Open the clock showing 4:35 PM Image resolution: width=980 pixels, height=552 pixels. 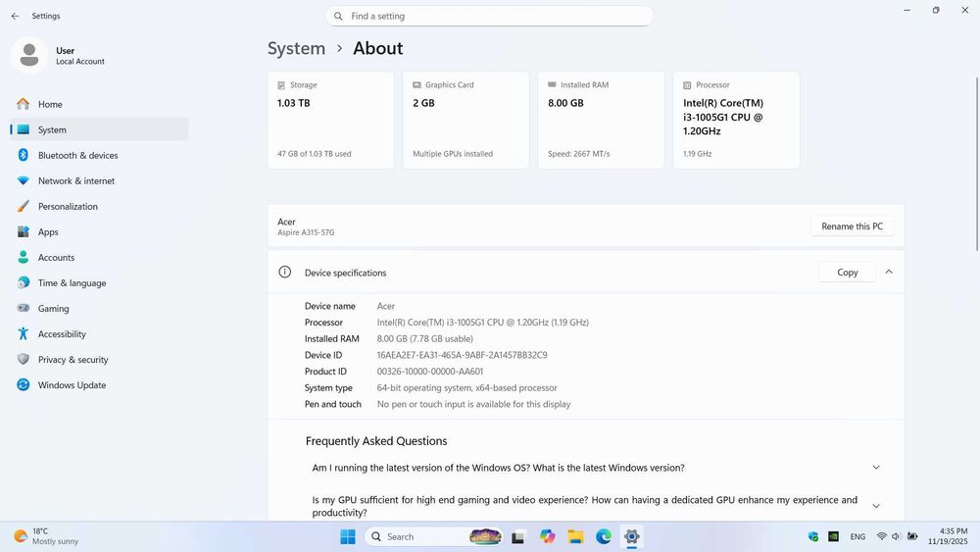948,536
